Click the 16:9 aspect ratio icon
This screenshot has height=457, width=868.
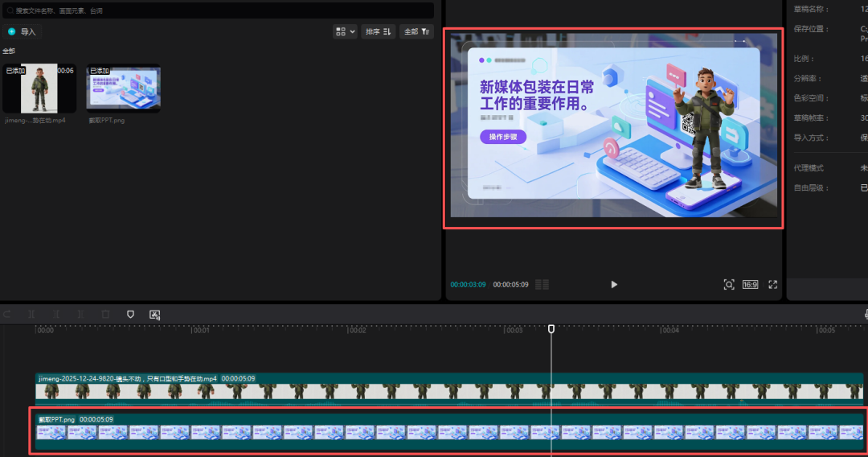tap(750, 284)
